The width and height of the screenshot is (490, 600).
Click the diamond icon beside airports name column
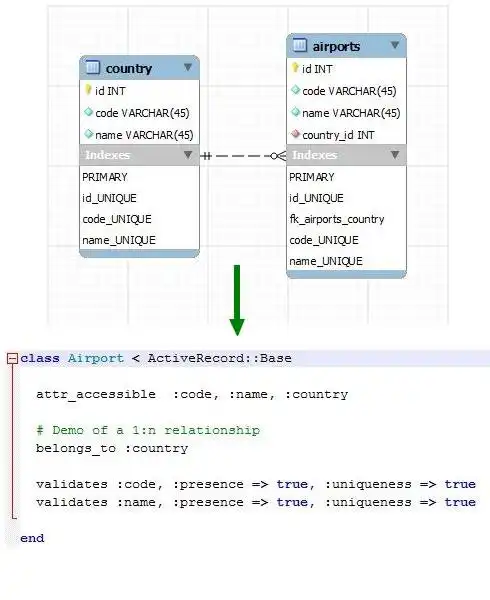(295, 112)
